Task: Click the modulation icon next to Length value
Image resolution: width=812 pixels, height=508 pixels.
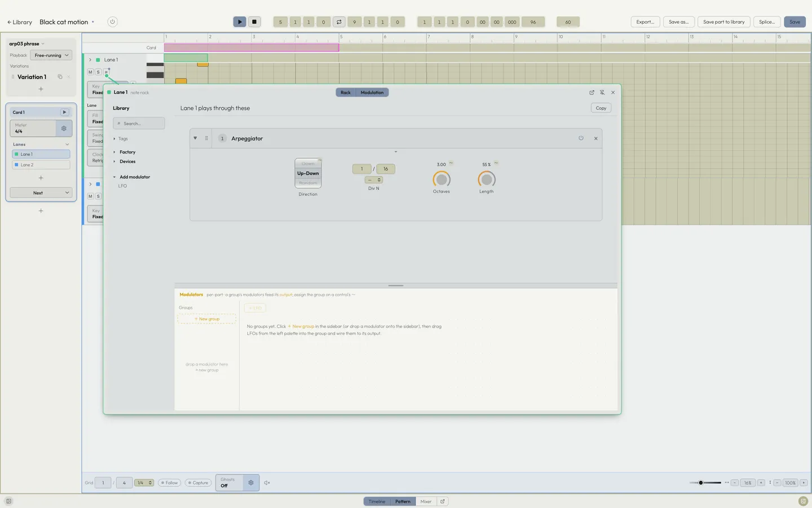Action: (x=496, y=163)
